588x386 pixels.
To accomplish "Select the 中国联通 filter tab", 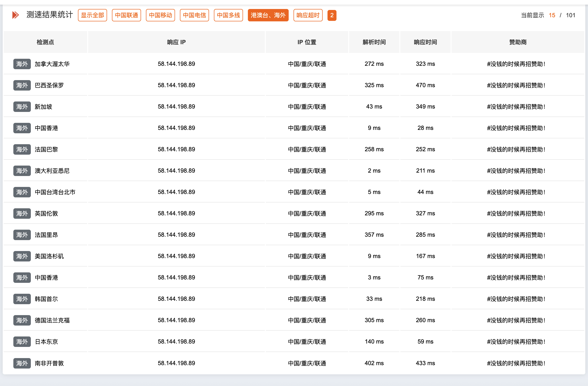I will tap(126, 15).
